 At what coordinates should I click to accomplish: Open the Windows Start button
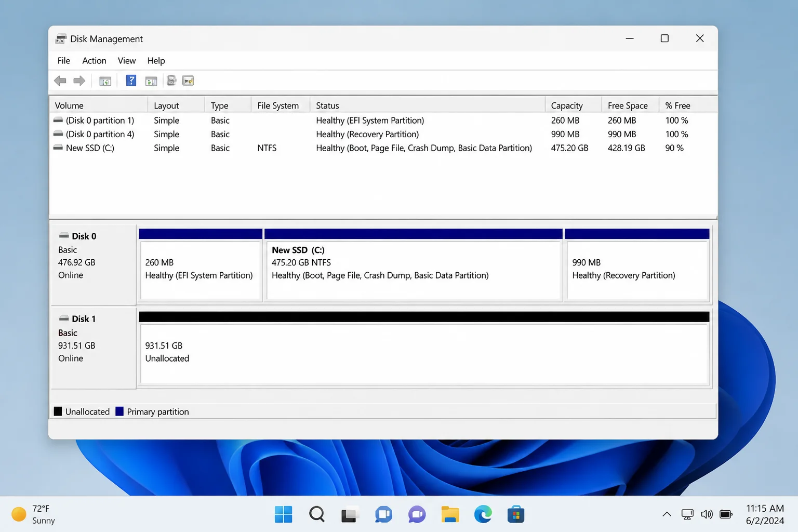click(x=283, y=514)
